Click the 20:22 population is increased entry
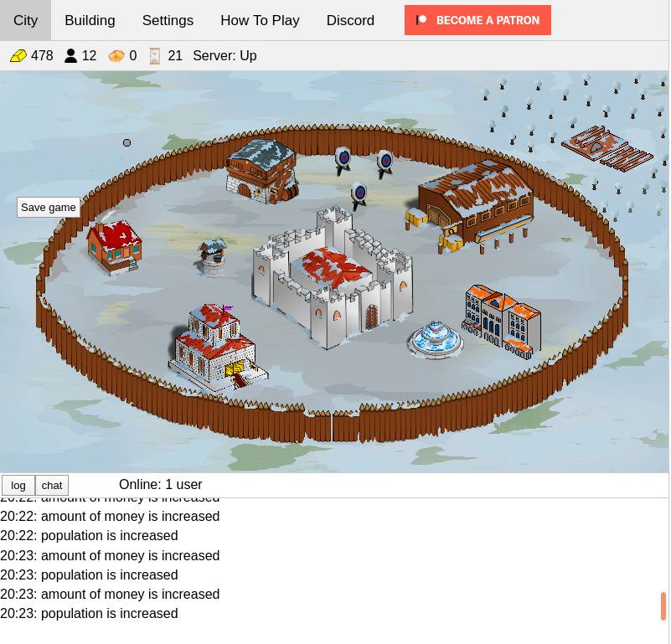The height and width of the screenshot is (644, 671). click(x=89, y=535)
